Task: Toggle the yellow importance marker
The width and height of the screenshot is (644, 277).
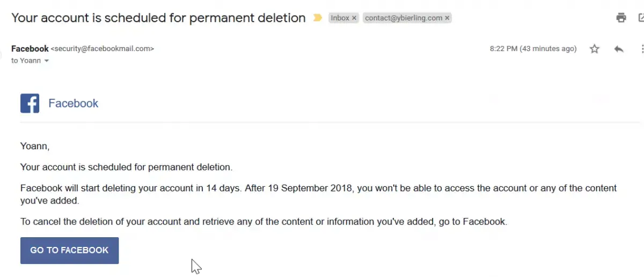Action: [x=317, y=18]
